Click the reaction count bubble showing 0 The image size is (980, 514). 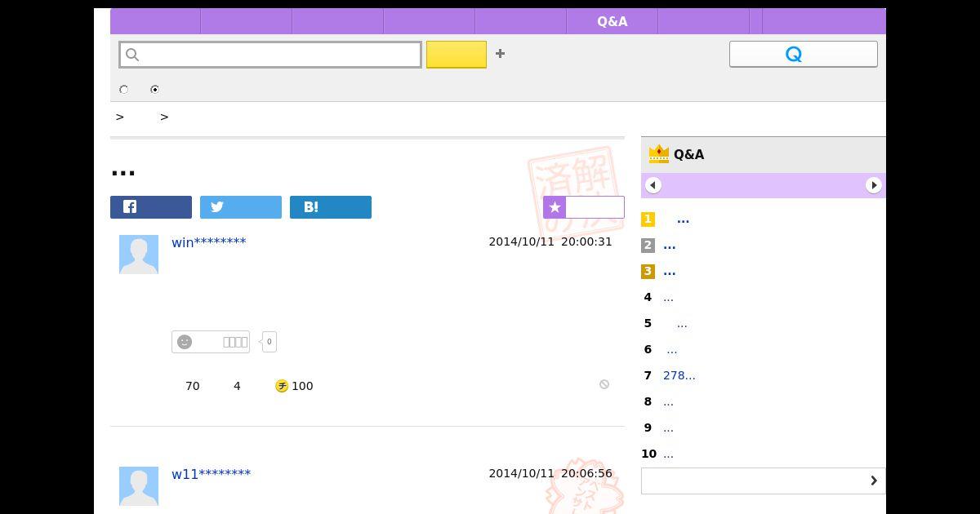tap(269, 342)
